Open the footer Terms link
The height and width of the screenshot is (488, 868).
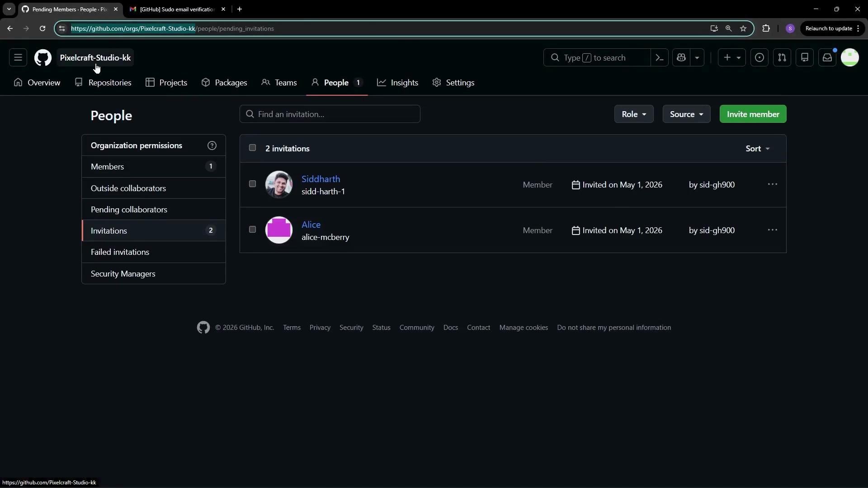[x=292, y=328]
